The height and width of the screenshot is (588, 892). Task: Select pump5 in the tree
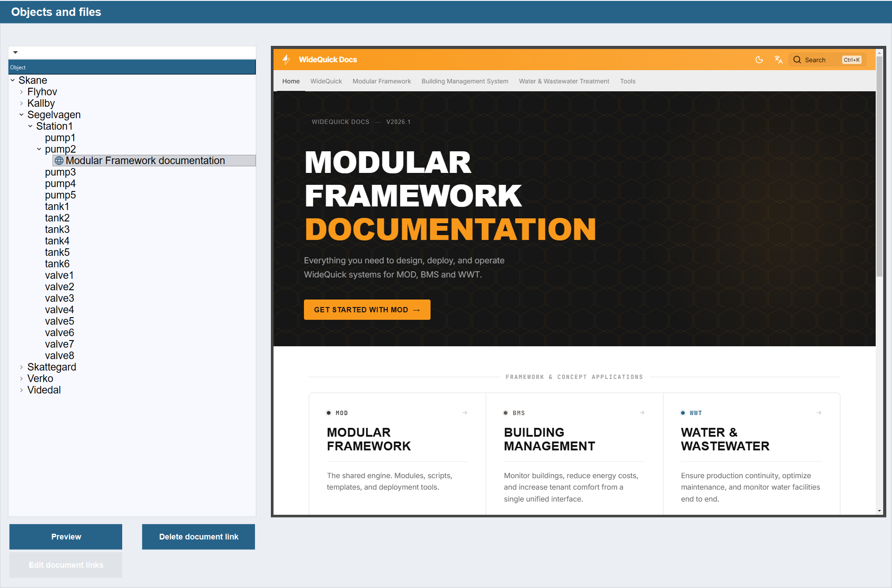click(60, 195)
